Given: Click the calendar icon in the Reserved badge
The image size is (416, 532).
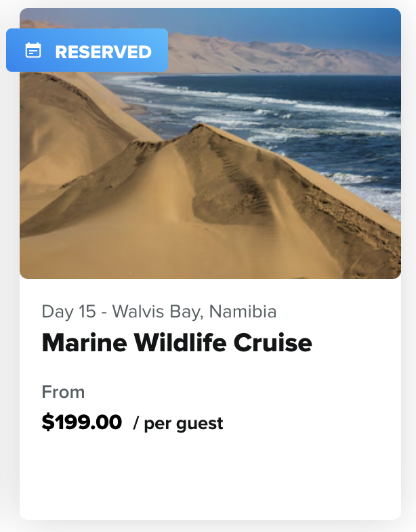Looking at the screenshot, I should (33, 51).
